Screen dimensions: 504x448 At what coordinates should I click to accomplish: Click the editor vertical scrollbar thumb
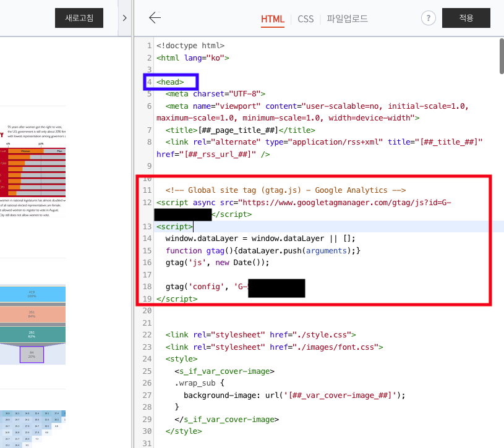502,56
